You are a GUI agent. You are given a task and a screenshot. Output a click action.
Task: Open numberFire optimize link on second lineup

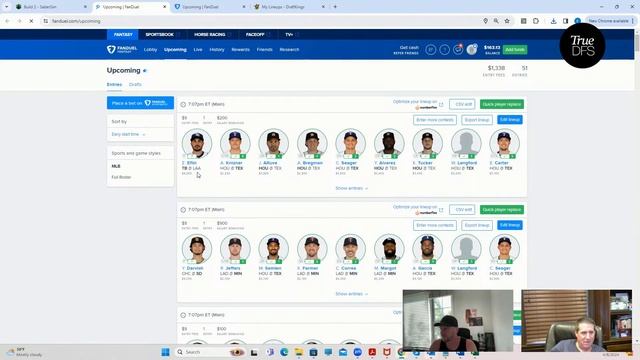418,210
